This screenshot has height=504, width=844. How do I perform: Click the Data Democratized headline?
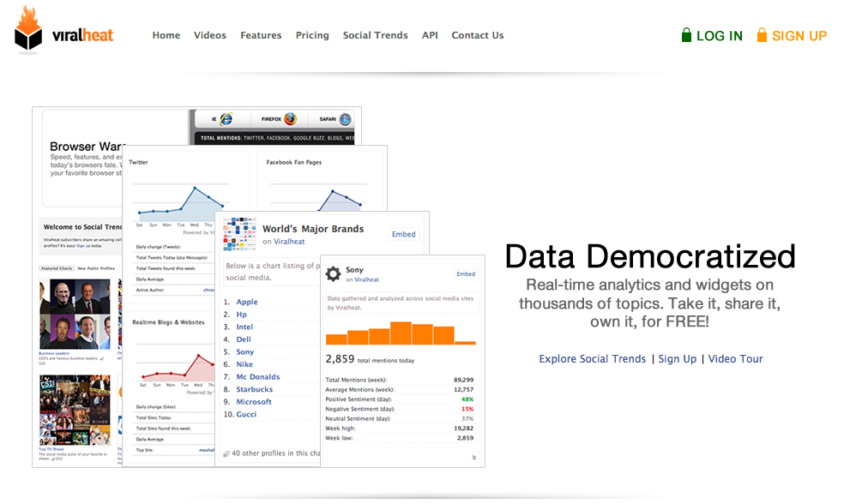coord(650,256)
